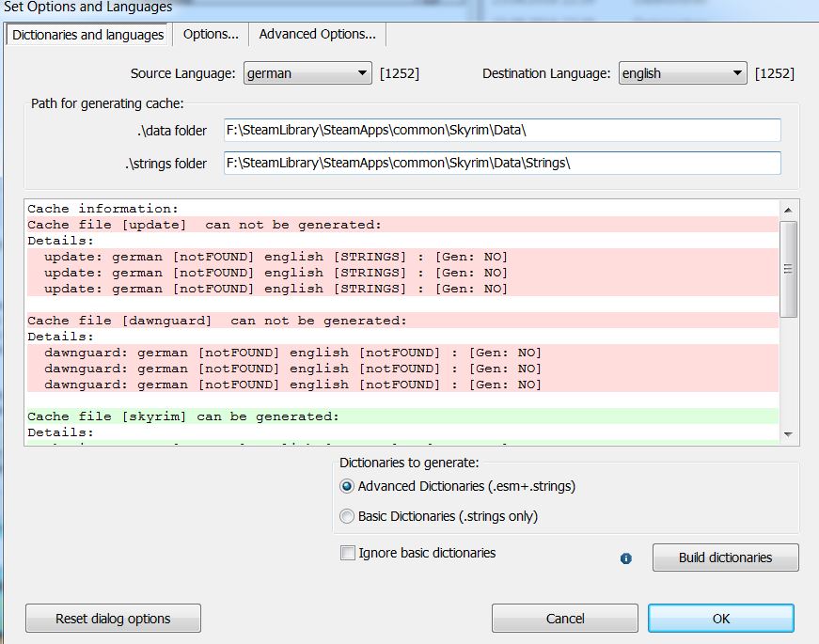Screen dimensions: 819x644
Task: Click into the .\data folder path field
Action: point(502,130)
